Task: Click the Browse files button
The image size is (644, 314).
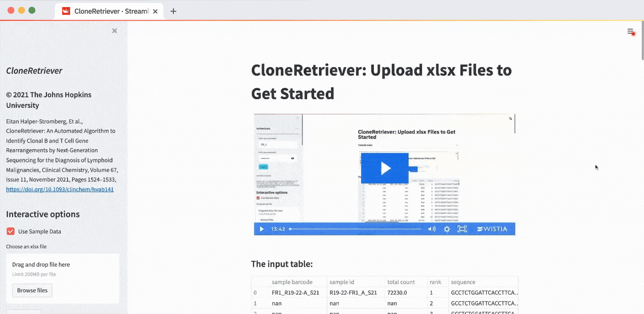Action: [32, 291]
